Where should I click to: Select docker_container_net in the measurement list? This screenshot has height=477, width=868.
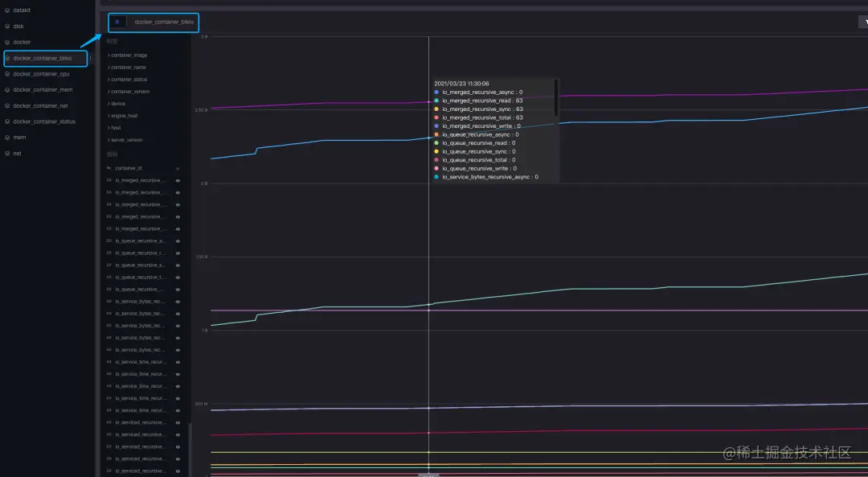click(x=40, y=106)
